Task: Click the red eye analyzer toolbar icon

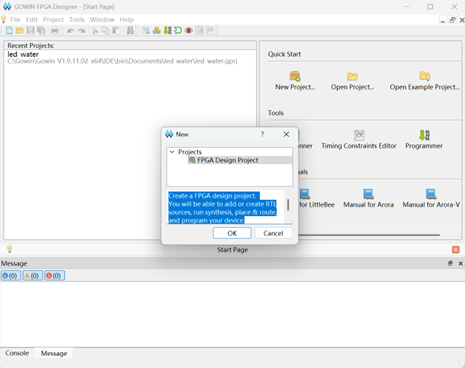Action: click(189, 31)
